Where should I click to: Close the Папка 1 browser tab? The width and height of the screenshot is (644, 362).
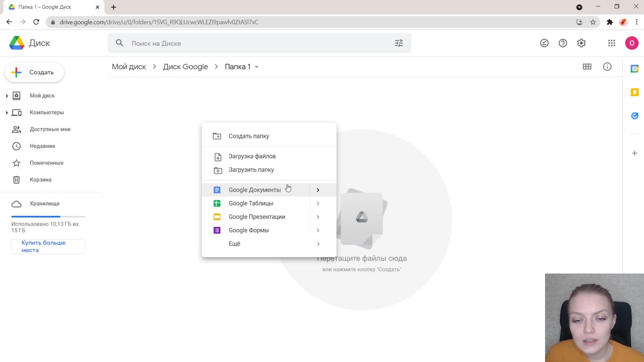click(x=98, y=7)
